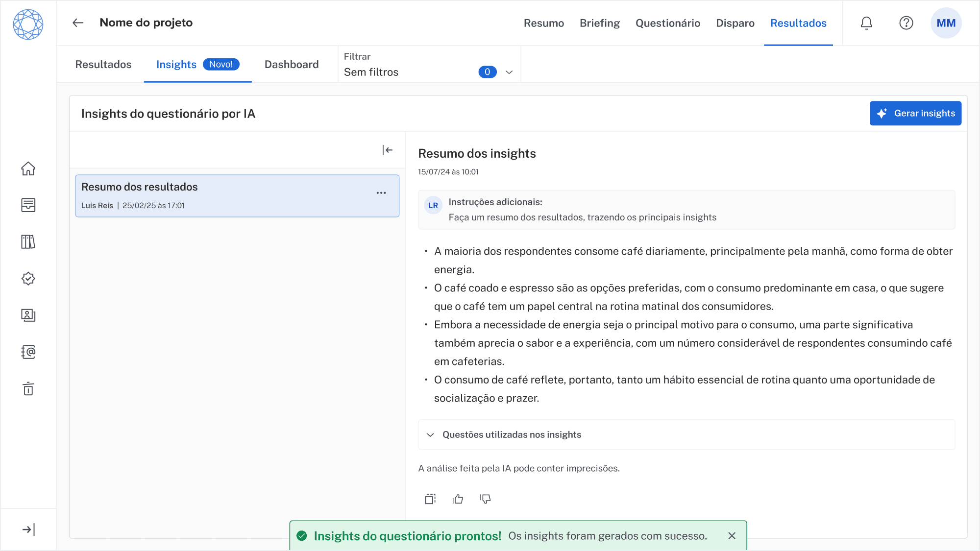Open options menu for 'Resumo dos resultados'
Screen dimensions: 980x551
[381, 193]
